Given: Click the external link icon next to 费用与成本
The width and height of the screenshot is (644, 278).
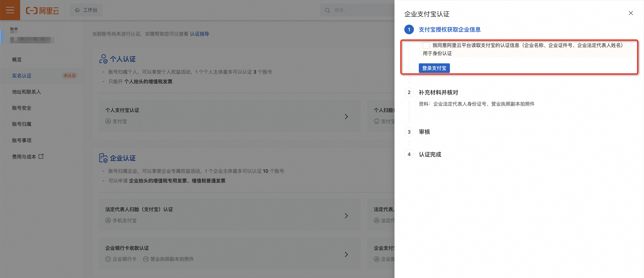Looking at the screenshot, I should tap(41, 156).
